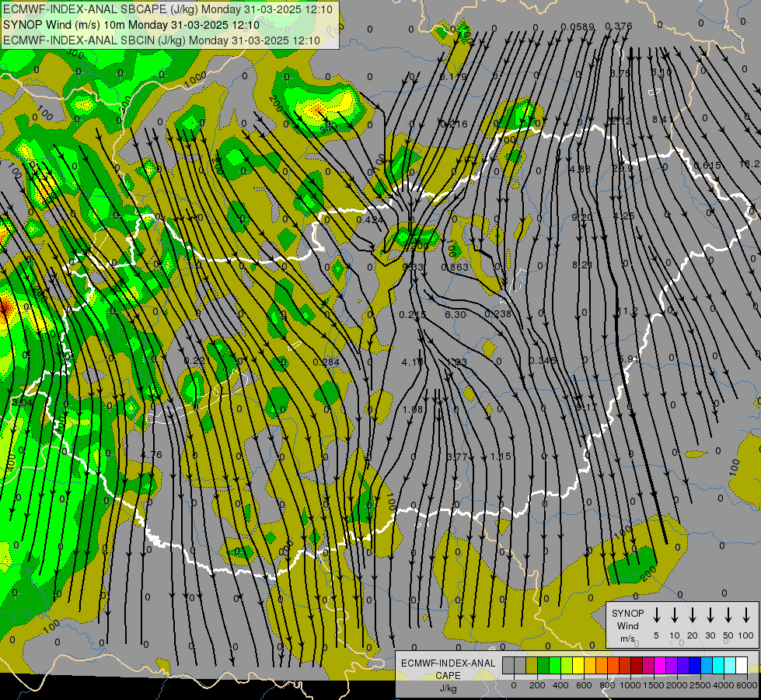
Task: Click the wind arrow above 30 in SYNOP legend
Action: click(710, 615)
